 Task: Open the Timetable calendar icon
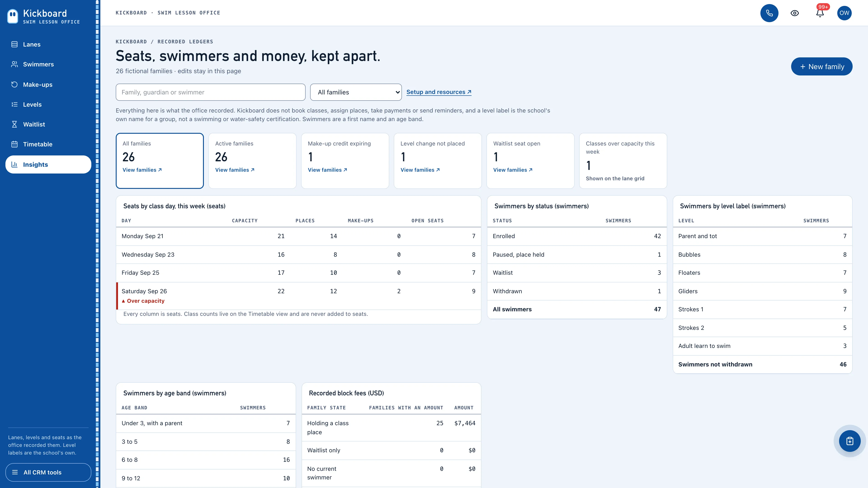coord(14,144)
